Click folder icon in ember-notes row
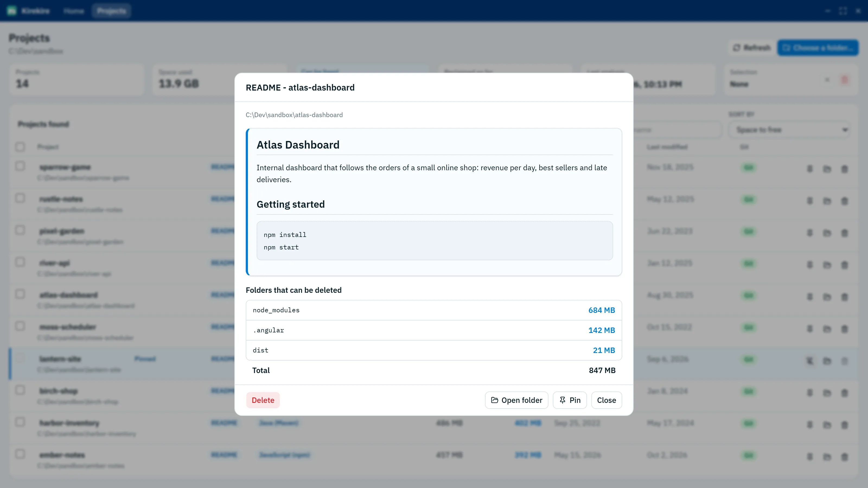The width and height of the screenshot is (868, 488). coord(827,457)
